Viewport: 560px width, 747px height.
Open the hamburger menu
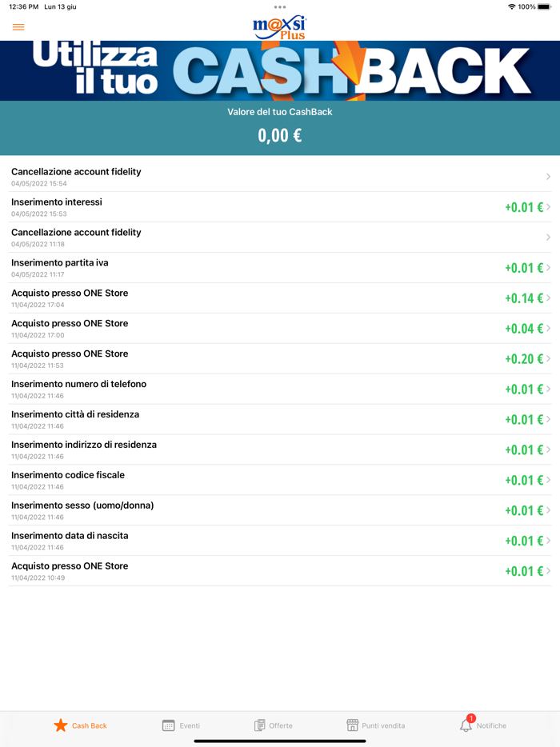pyautogui.click(x=18, y=27)
